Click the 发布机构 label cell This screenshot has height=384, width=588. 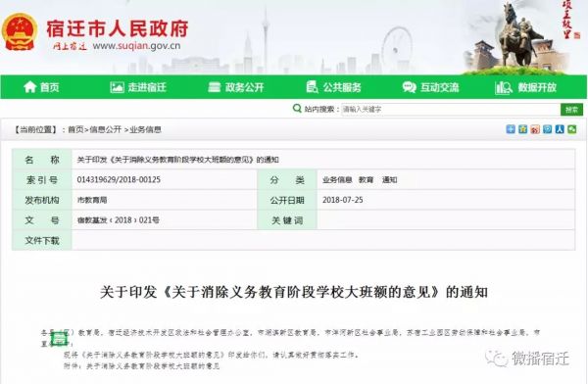(42, 200)
